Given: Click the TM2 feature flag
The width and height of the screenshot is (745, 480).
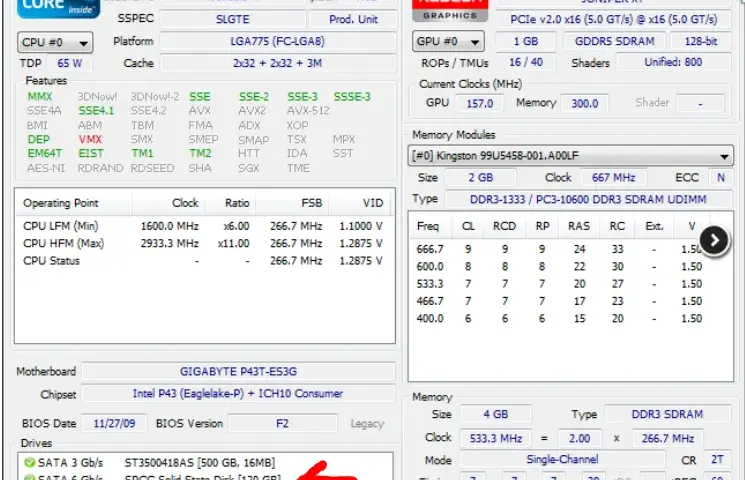Looking at the screenshot, I should 200,154.
